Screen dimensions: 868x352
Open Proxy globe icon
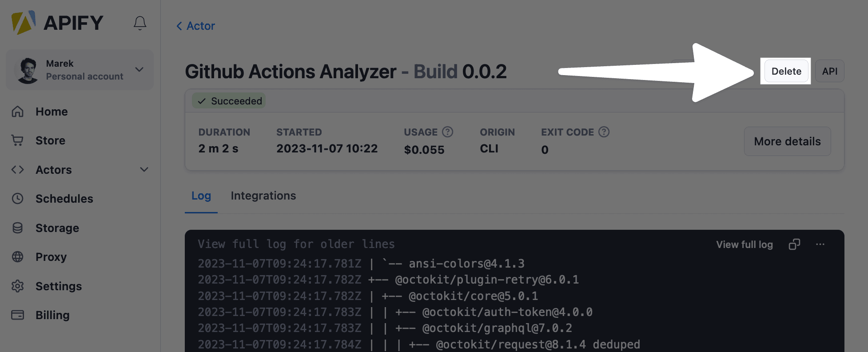tap(17, 257)
